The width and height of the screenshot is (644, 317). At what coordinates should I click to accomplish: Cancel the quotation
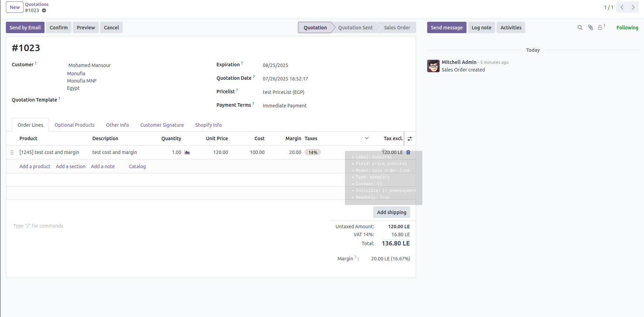click(111, 28)
